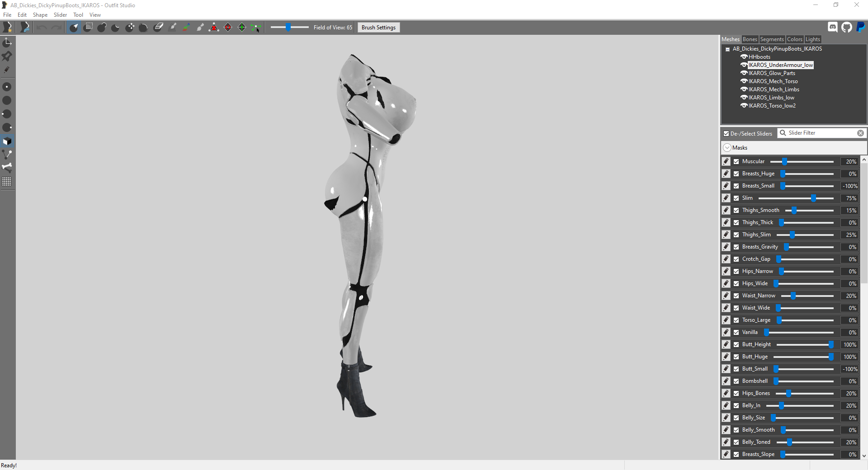Viewport: 868px width, 470px height.
Task: Toggle the Transform tool in left sidebar
Action: click(7, 42)
